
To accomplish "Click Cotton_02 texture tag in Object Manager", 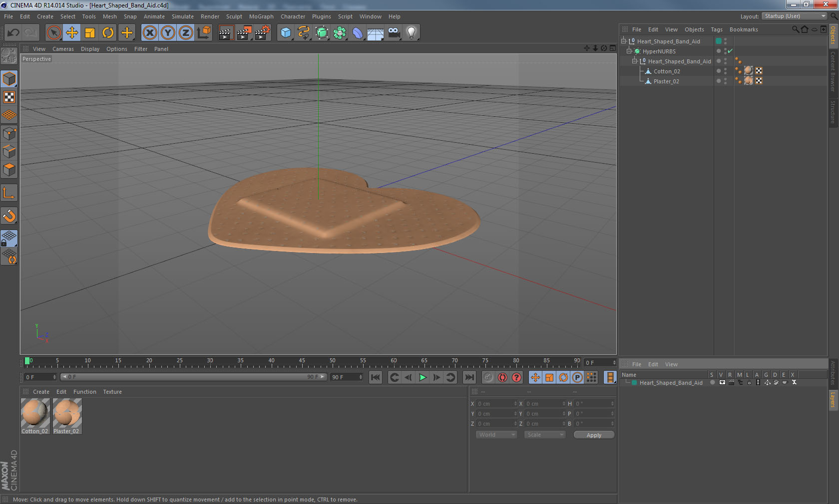I will pos(749,71).
